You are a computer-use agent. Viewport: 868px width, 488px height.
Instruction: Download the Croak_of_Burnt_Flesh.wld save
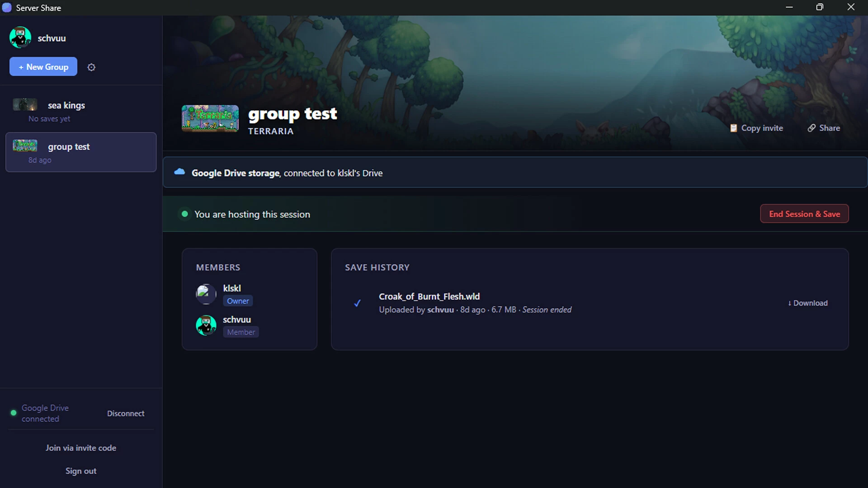tap(808, 303)
